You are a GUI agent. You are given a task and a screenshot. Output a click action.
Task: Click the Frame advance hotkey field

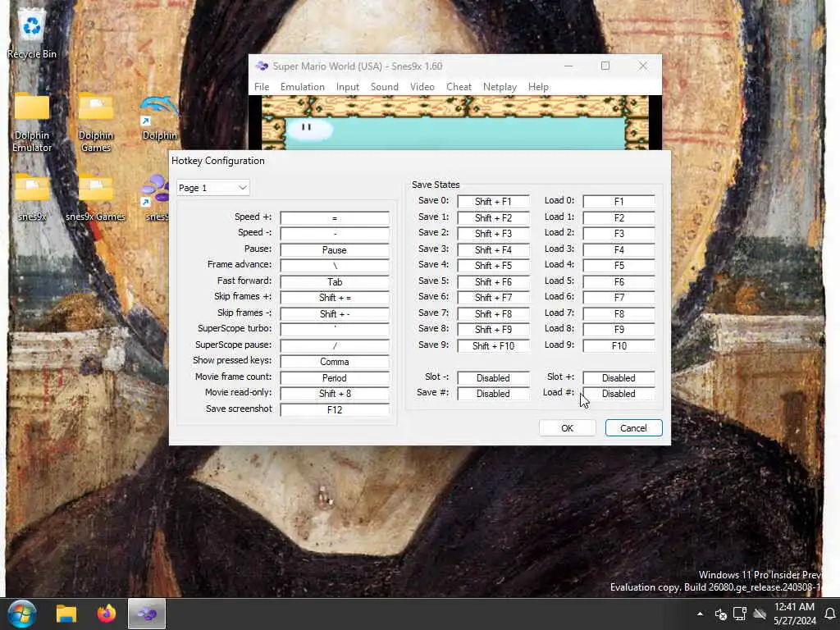coord(335,266)
